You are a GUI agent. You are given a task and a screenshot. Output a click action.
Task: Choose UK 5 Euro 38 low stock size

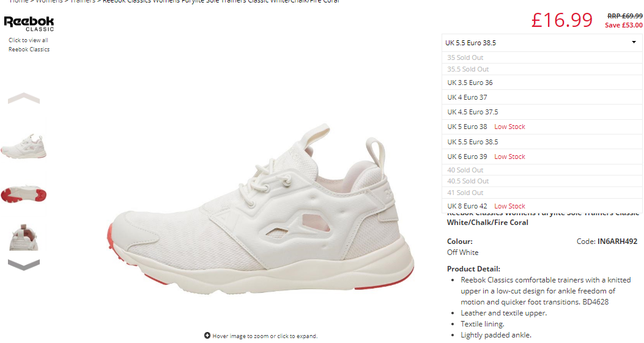542,127
